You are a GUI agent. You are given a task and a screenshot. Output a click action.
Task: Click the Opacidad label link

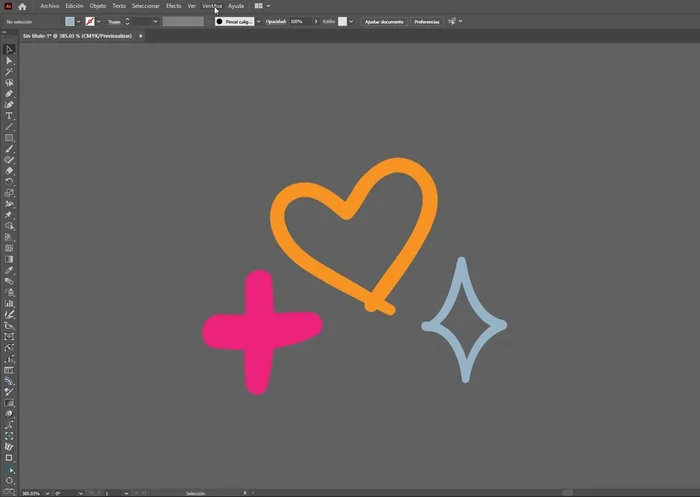click(x=276, y=21)
